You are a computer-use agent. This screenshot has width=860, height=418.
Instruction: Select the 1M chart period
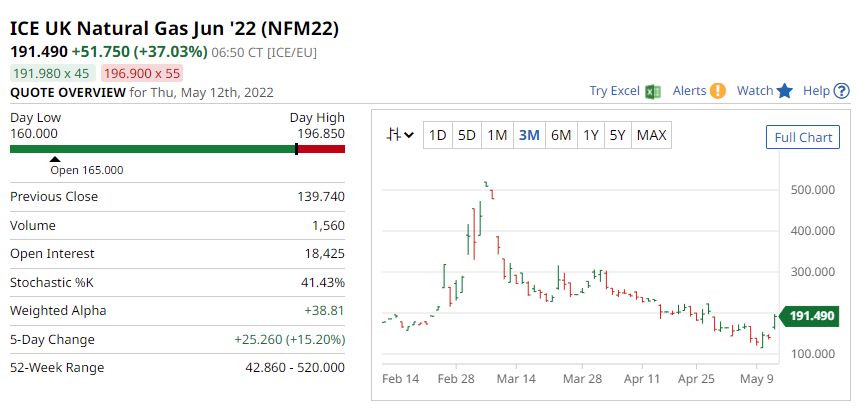(x=497, y=135)
